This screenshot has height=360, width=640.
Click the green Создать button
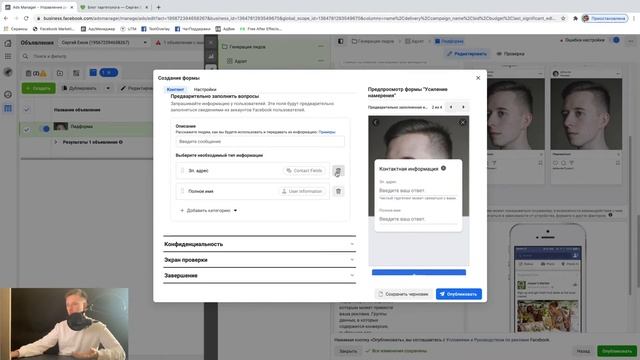point(38,88)
